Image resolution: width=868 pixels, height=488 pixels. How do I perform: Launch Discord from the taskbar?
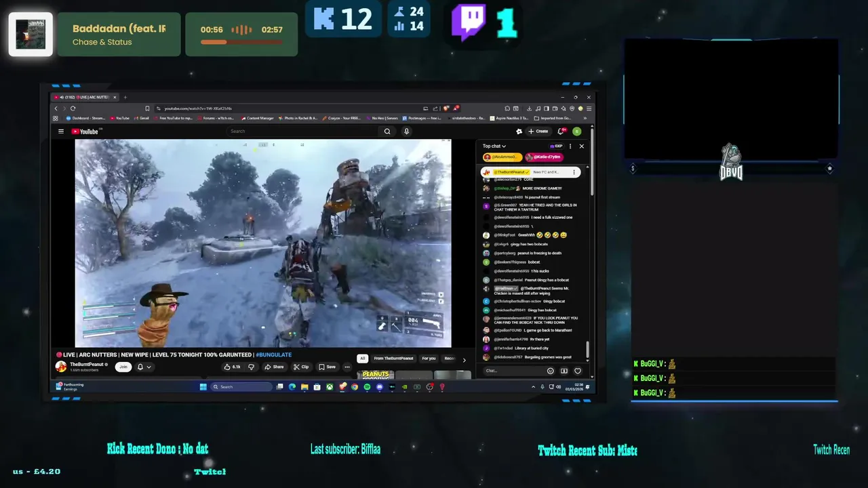379,387
